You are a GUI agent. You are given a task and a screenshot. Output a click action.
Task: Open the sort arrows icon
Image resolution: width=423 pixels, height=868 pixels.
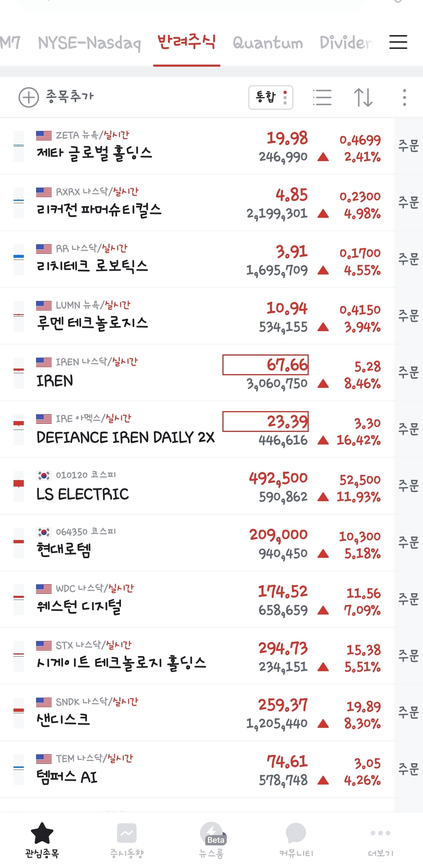(363, 97)
